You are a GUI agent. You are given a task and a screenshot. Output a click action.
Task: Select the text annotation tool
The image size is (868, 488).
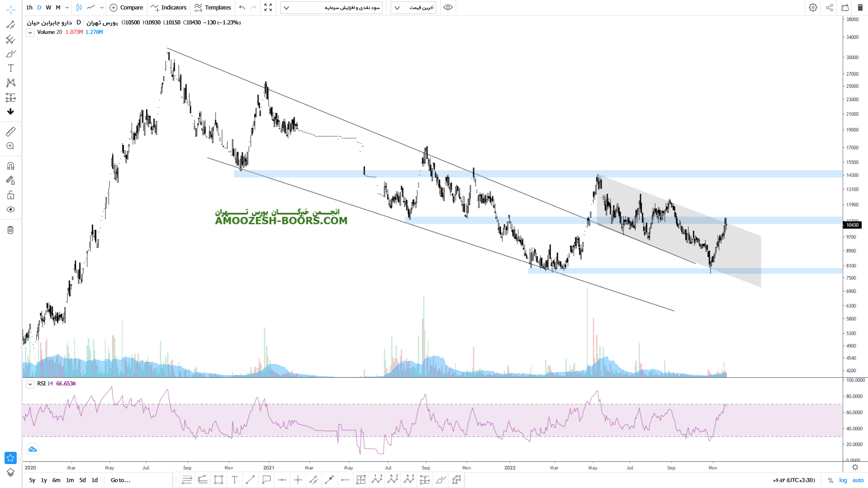(11, 68)
